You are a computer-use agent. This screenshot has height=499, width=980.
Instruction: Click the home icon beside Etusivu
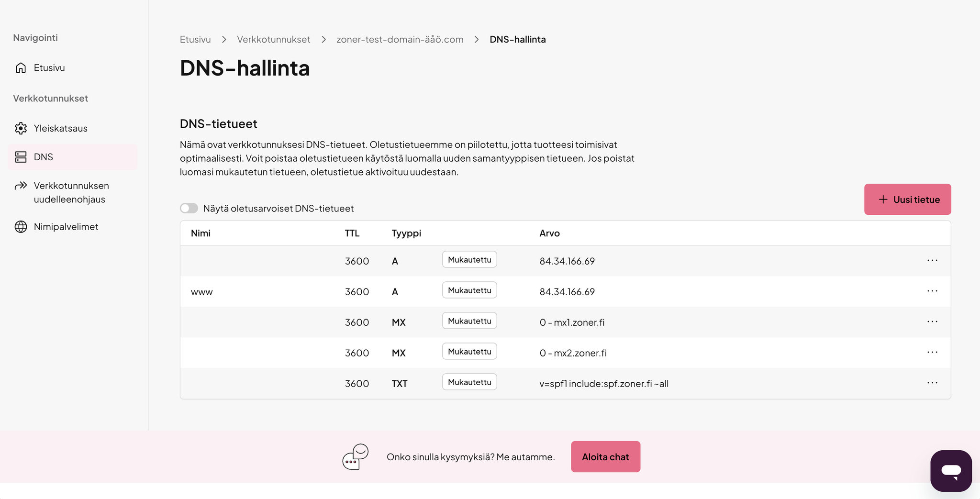coord(21,68)
